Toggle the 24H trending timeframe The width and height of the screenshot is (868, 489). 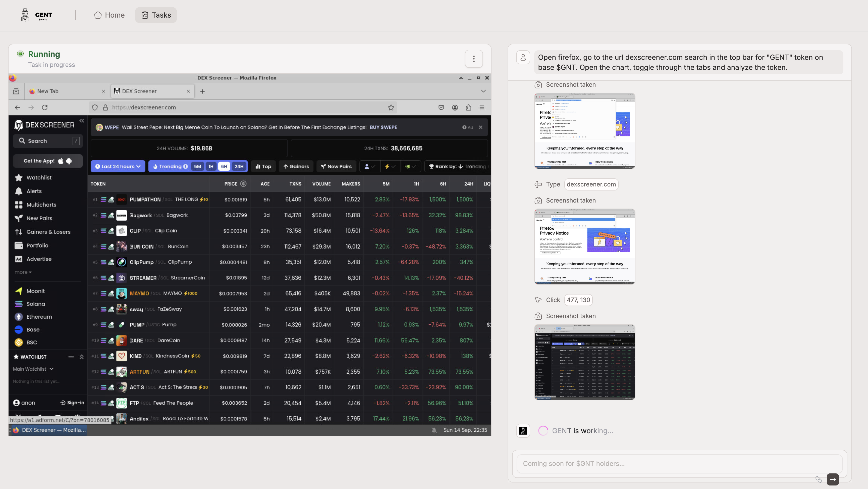coord(239,167)
